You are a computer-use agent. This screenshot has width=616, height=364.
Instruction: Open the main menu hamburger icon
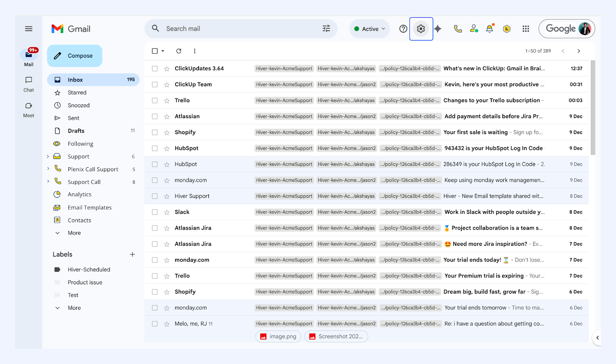pos(28,29)
